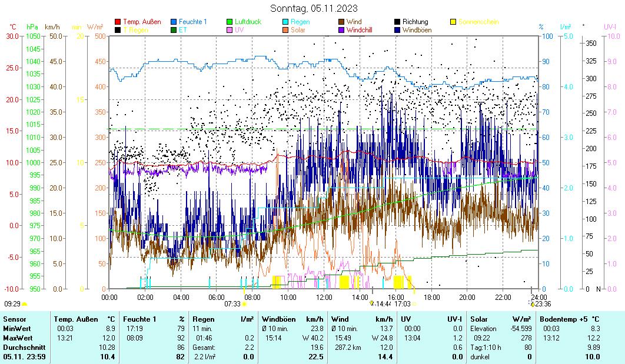This screenshot has width=625, height=364.
Task: Click the brown Wind legend square
Action: pos(342,22)
